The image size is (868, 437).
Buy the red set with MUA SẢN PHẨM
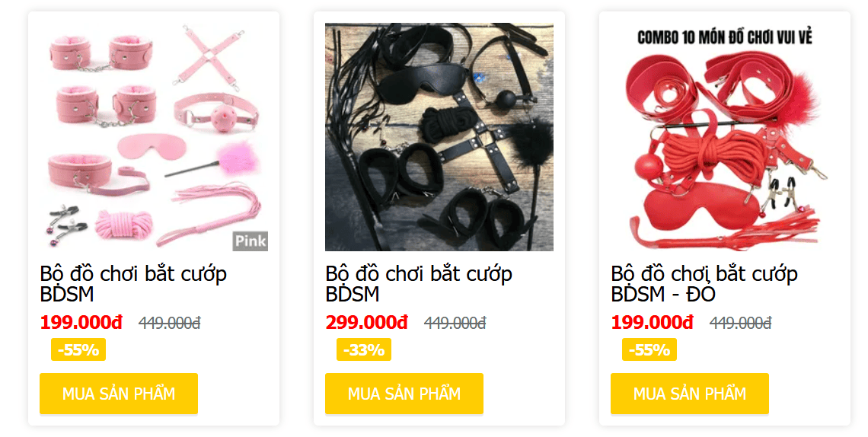[x=690, y=394]
